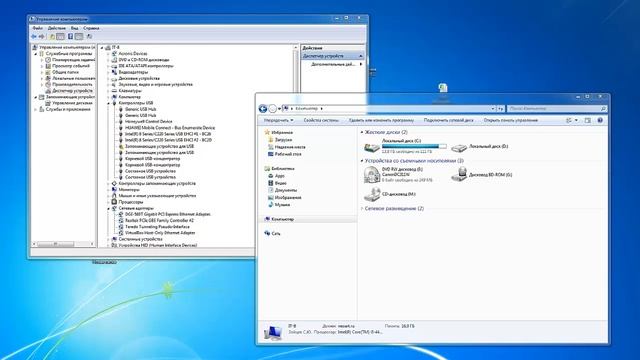Image resolution: width=640 pixels, height=360 pixels.
Task: Open the DVD RW дисковод (E:) icon
Action: pyautogui.click(x=371, y=174)
